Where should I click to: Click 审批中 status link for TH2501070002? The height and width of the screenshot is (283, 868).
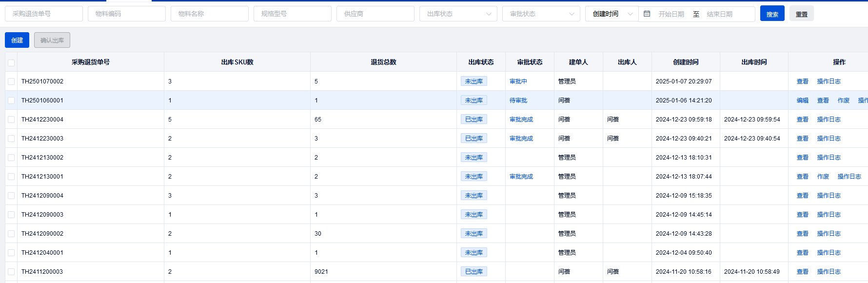click(518, 81)
